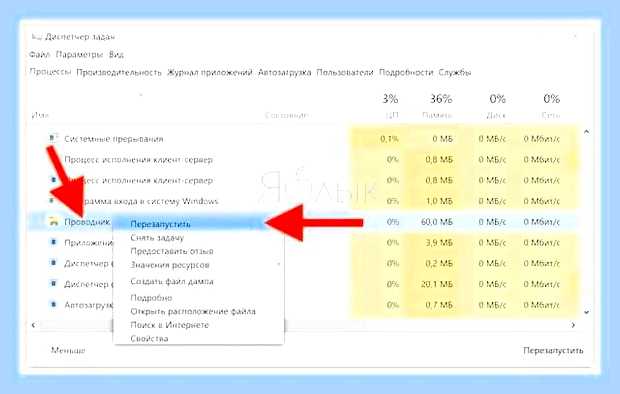This screenshot has width=620, height=394.
Task: Open the Файл menu
Action: [x=40, y=54]
